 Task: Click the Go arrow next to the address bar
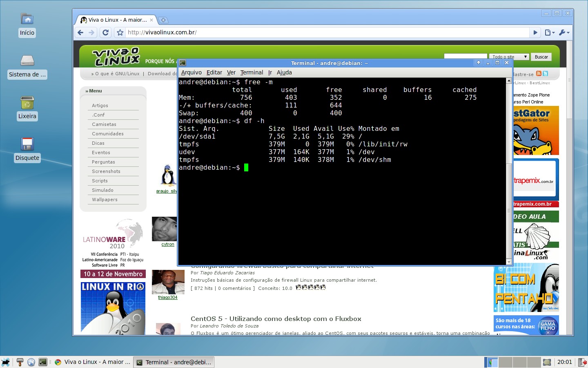coord(535,32)
